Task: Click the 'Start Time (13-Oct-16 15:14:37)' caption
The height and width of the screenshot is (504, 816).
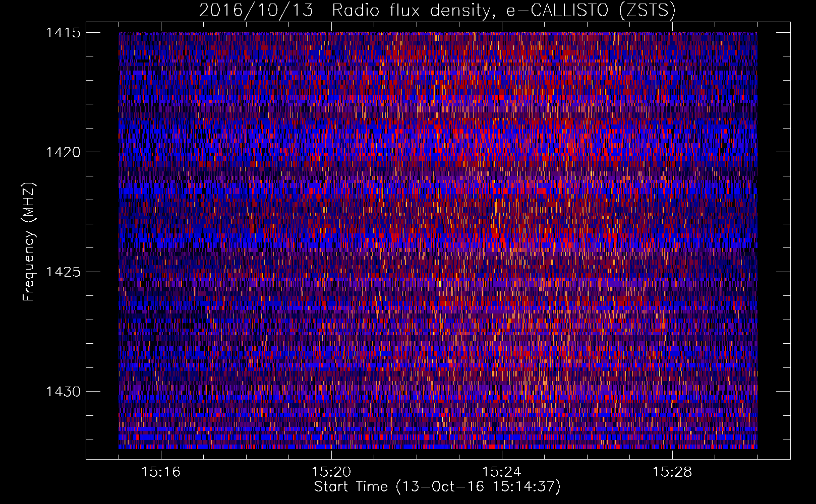Action: pos(437,487)
